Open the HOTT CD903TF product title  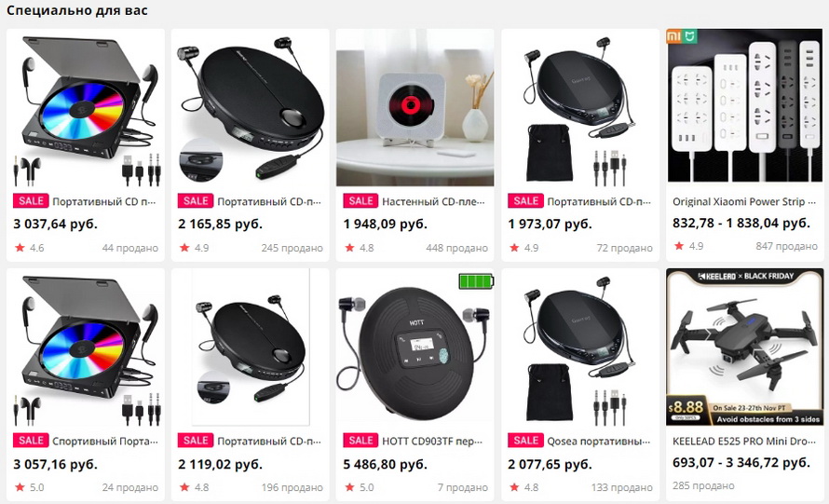click(x=432, y=441)
